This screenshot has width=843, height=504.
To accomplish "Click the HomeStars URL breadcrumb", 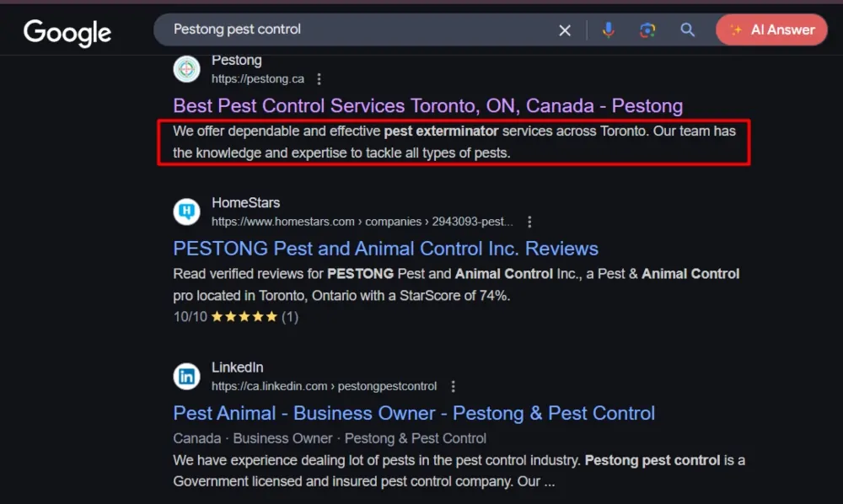I will pyautogui.click(x=362, y=222).
